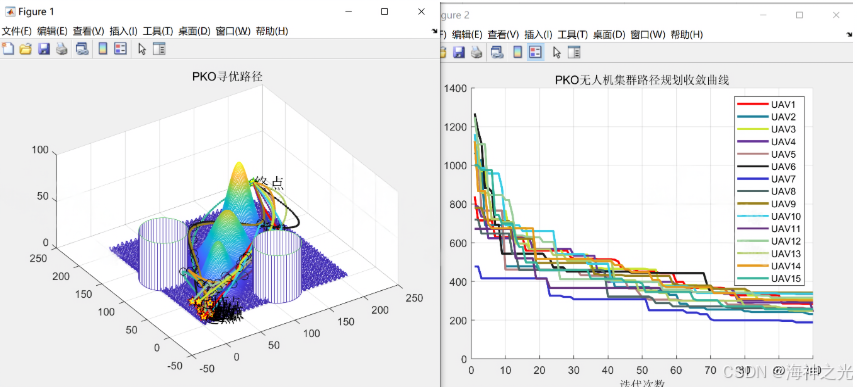
Task: Click title PKO无人机集群路径规划收敛曲线
Action: [642, 80]
